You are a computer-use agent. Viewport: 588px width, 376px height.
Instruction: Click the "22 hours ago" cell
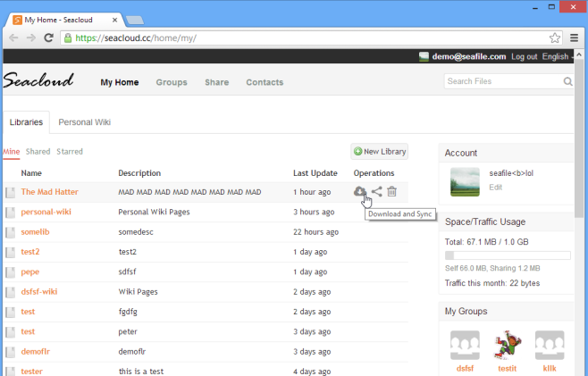pyautogui.click(x=315, y=232)
